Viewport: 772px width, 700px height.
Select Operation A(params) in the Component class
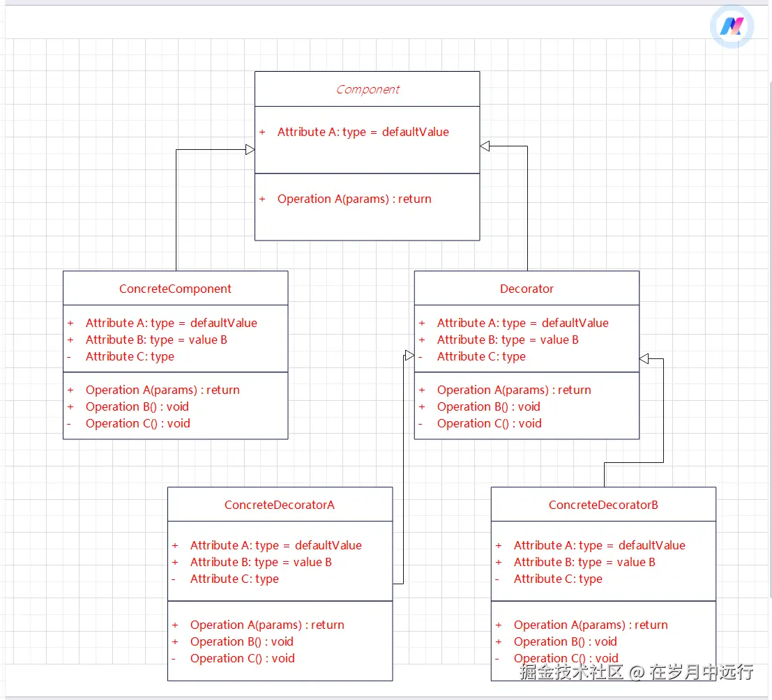354,199
